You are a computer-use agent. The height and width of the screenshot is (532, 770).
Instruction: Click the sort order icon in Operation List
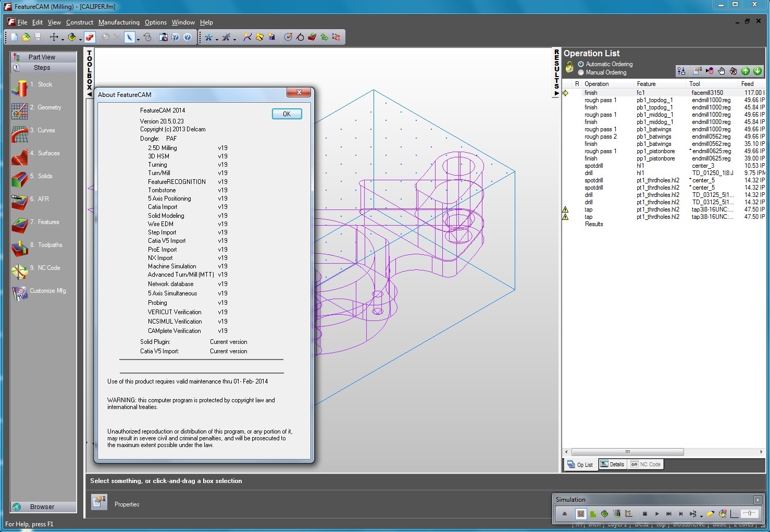point(681,71)
